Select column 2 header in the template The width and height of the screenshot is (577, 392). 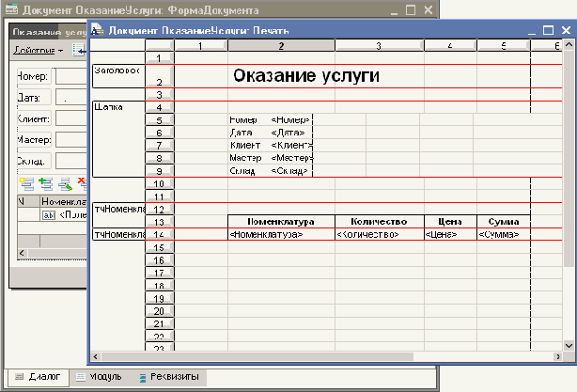pos(281,45)
